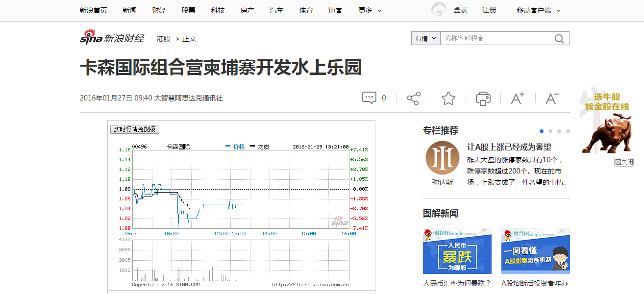This screenshot has width=644, height=294.
Task: Click the search magnifier icon
Action: (559, 38)
